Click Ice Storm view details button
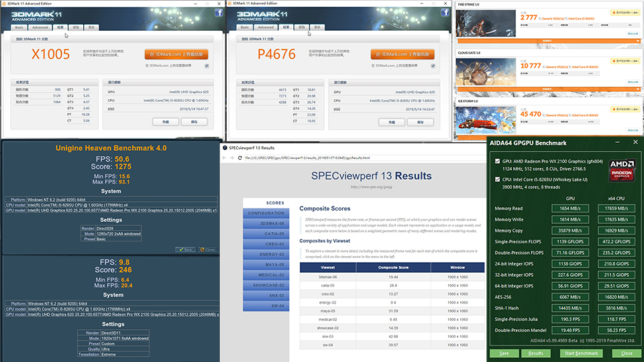Screen dimensions: 644x362 [633, 131]
